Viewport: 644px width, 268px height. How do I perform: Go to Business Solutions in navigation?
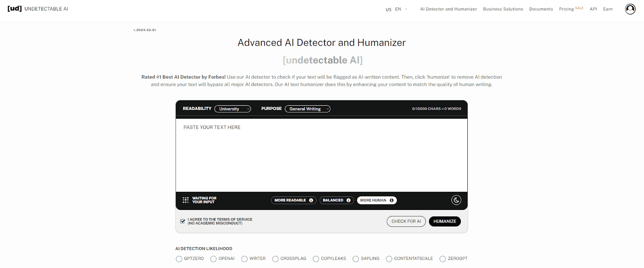pyautogui.click(x=503, y=9)
